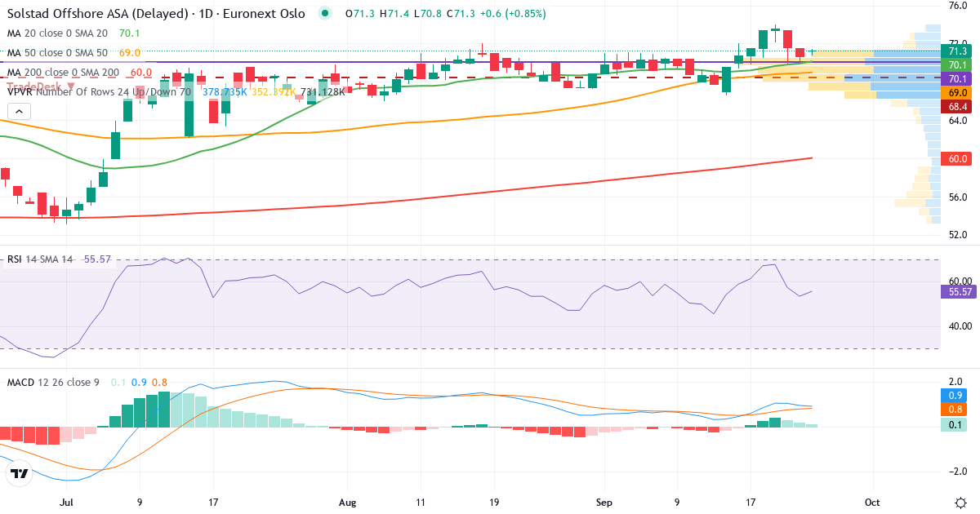Click the green market status dot
Viewport: 980px width, 514px height.
[x=326, y=14]
